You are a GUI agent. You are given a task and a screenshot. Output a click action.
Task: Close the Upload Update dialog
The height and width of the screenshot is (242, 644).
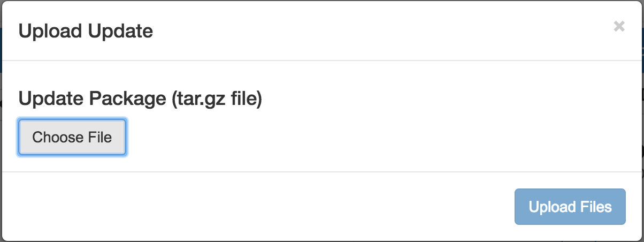[619, 26]
